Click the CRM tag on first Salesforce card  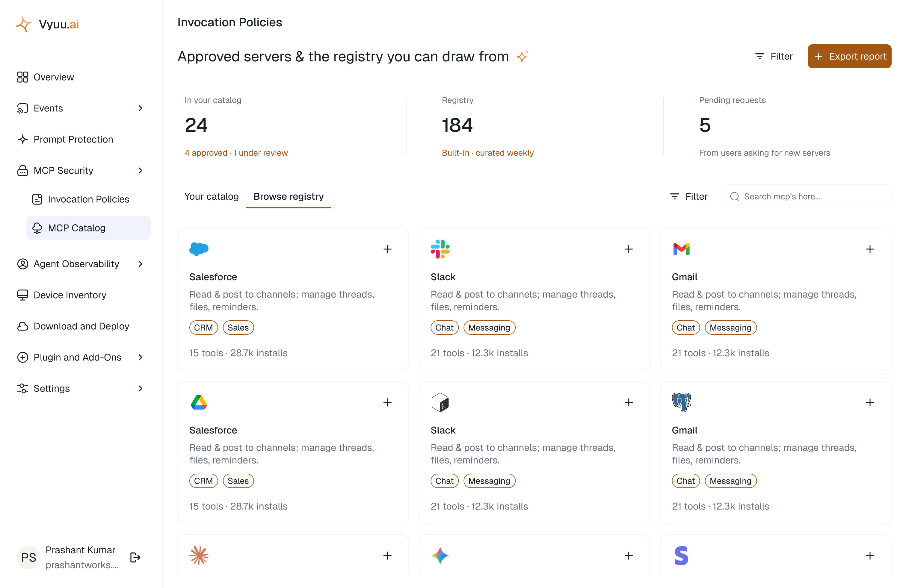click(x=203, y=328)
